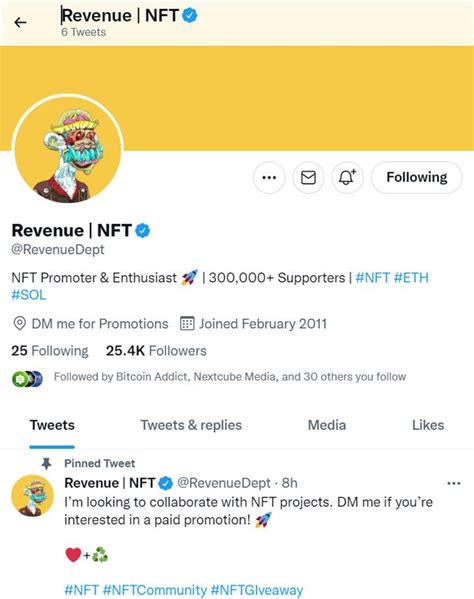Open the #NFTCommunity hashtag in tweet
The image size is (474, 599).
(155, 590)
